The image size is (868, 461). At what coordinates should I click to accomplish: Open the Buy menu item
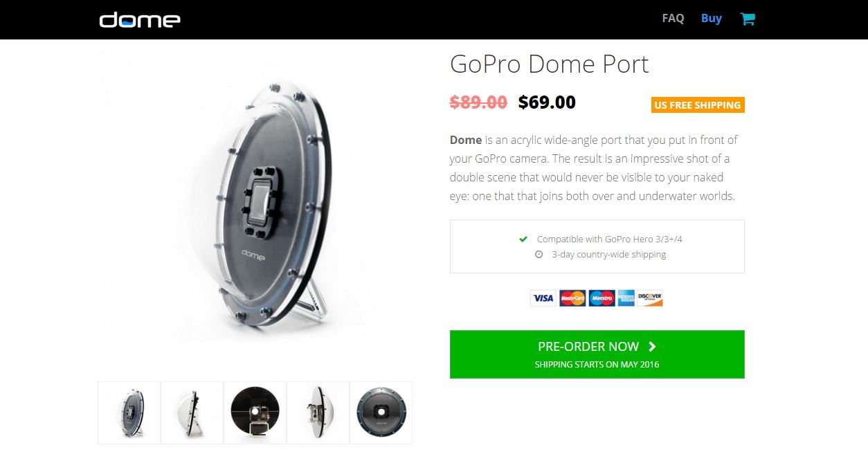(712, 19)
